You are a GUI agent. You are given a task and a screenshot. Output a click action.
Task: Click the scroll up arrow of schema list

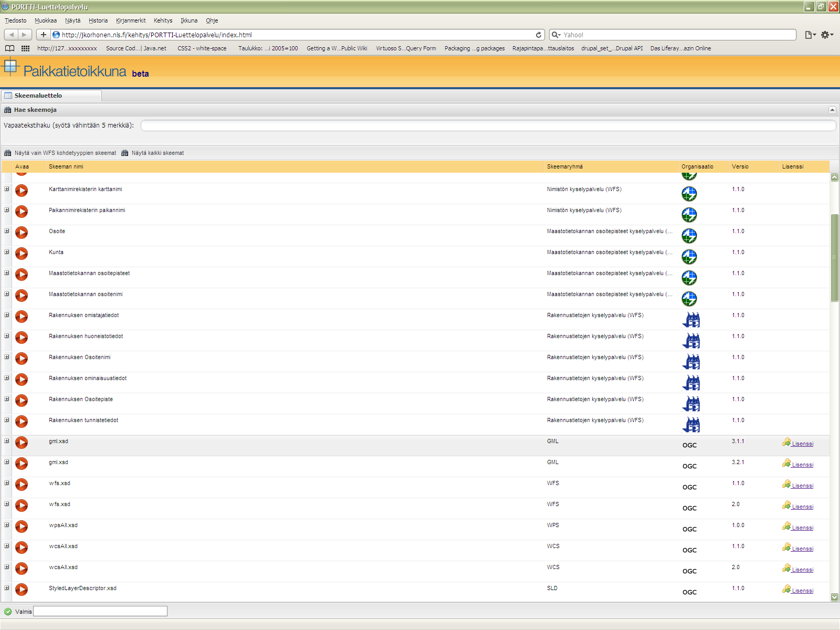tap(834, 177)
